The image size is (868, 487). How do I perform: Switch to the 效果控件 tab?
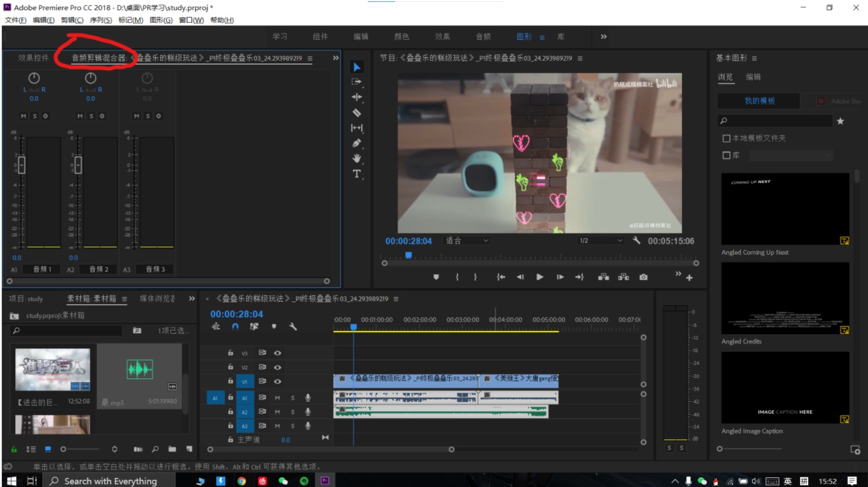33,58
